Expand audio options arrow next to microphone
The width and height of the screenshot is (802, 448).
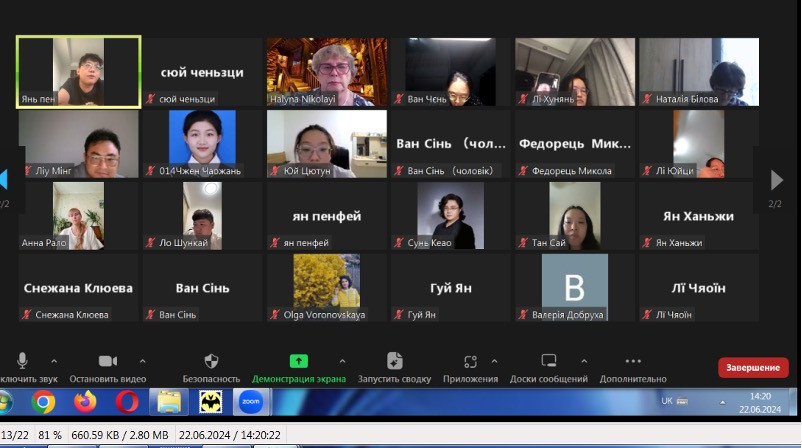tap(54, 362)
